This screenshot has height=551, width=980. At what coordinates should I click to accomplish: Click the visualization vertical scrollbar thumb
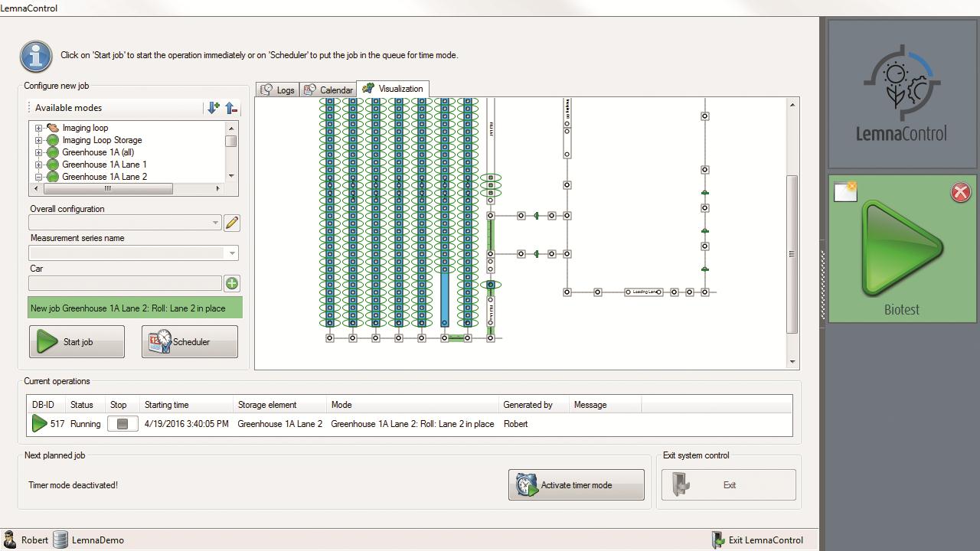click(x=792, y=253)
